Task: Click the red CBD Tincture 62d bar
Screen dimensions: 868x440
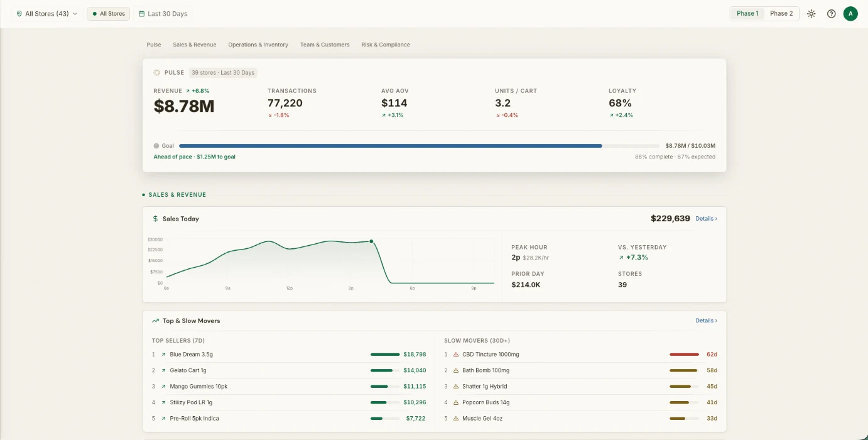Action: click(684, 355)
